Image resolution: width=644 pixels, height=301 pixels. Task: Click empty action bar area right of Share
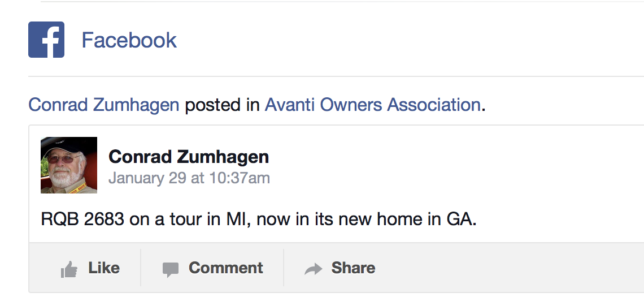[508, 268]
